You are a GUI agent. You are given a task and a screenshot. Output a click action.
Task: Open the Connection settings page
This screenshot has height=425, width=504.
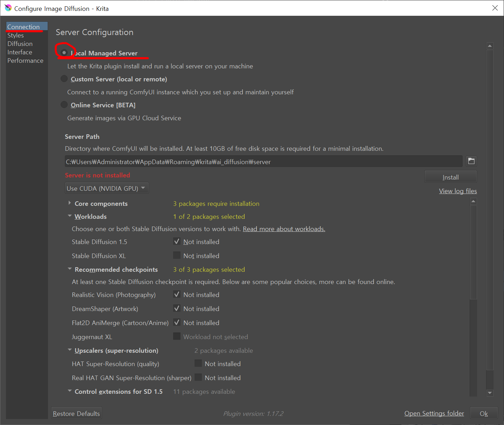click(x=27, y=27)
